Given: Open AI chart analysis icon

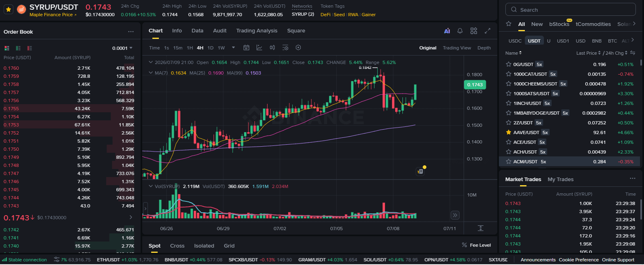Looking at the screenshot, I should 447,31.
